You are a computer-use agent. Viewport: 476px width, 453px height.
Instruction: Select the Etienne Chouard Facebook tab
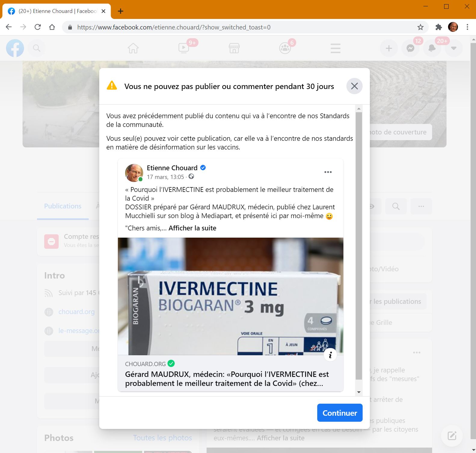click(57, 11)
